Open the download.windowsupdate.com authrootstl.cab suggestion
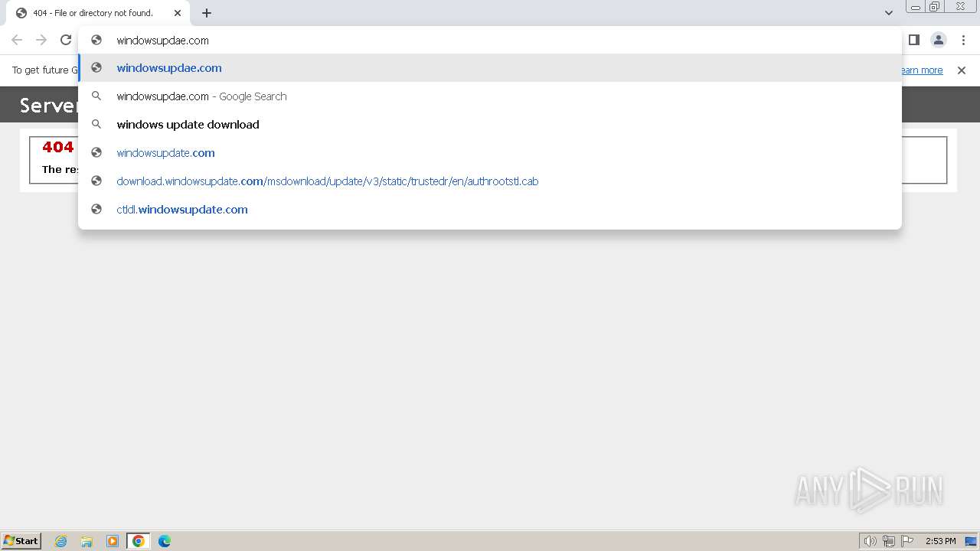This screenshot has height=551, width=980. 490,181
